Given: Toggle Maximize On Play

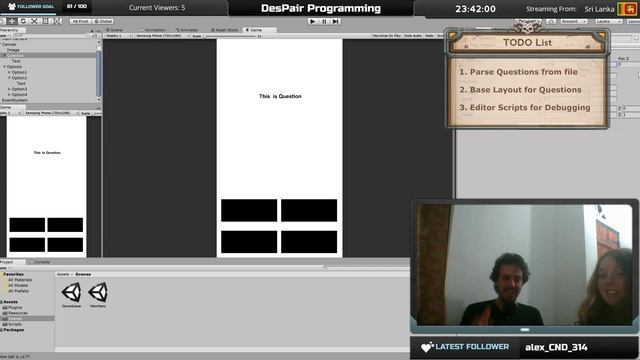Looking at the screenshot, I should [386, 36].
